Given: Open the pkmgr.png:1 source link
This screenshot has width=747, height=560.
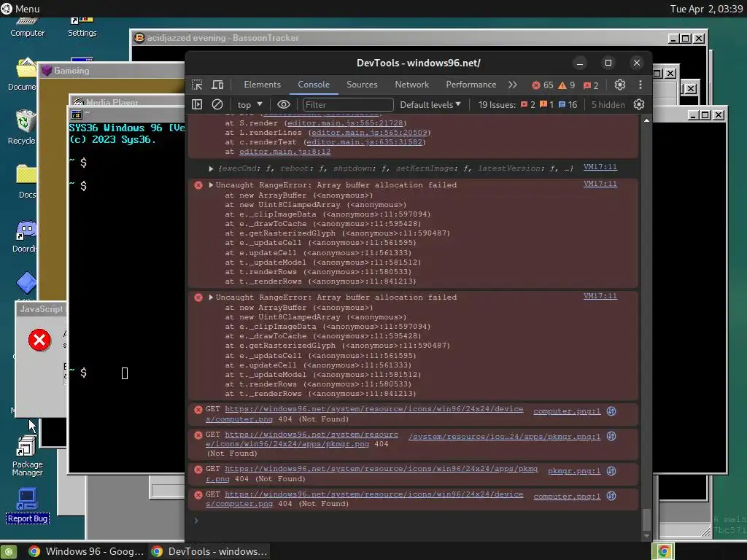Looking at the screenshot, I should 574,471.
